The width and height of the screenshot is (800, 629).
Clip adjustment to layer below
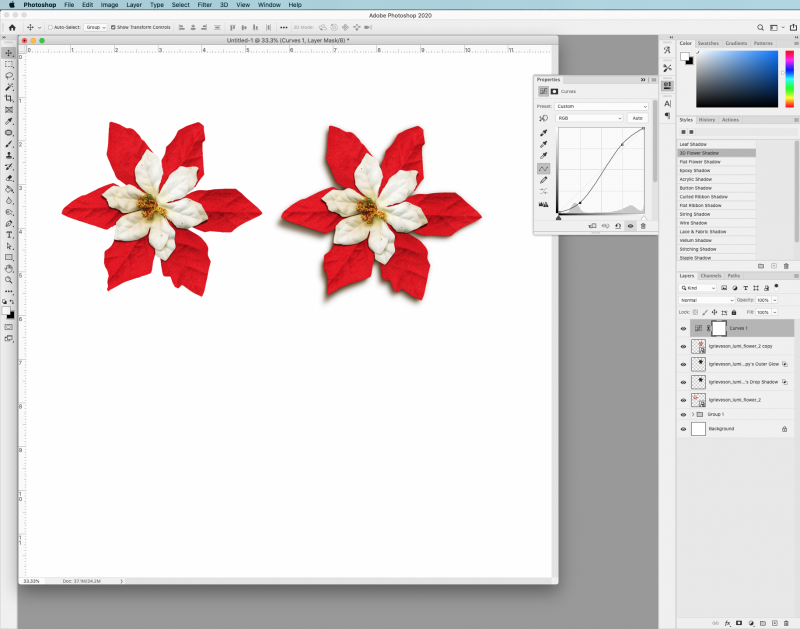(x=592, y=226)
